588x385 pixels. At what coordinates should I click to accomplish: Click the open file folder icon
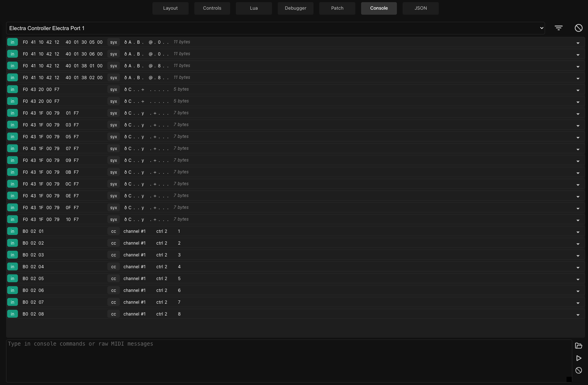pos(578,346)
